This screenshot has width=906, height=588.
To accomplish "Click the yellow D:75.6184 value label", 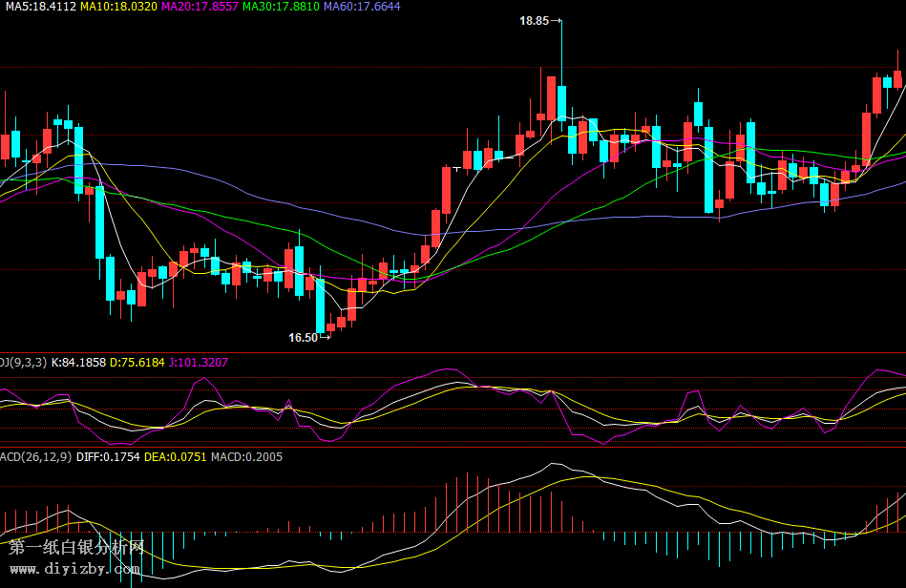I will click(x=137, y=363).
